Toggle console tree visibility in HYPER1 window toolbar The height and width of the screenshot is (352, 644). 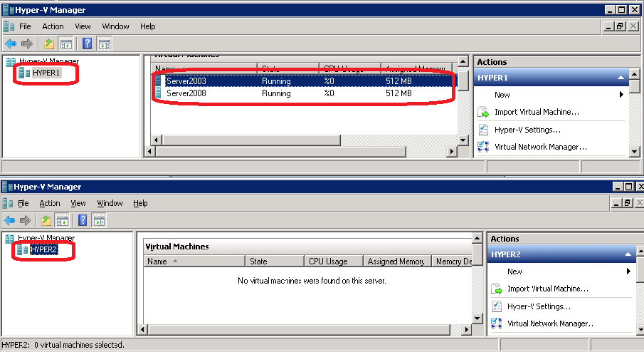pyautogui.click(x=65, y=44)
